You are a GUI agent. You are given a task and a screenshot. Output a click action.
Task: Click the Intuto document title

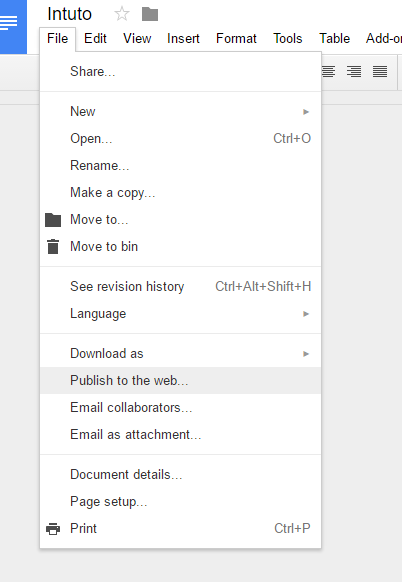point(69,14)
